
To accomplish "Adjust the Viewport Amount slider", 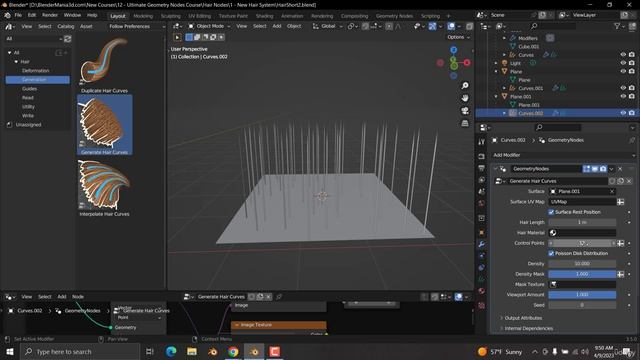I will click(582, 294).
